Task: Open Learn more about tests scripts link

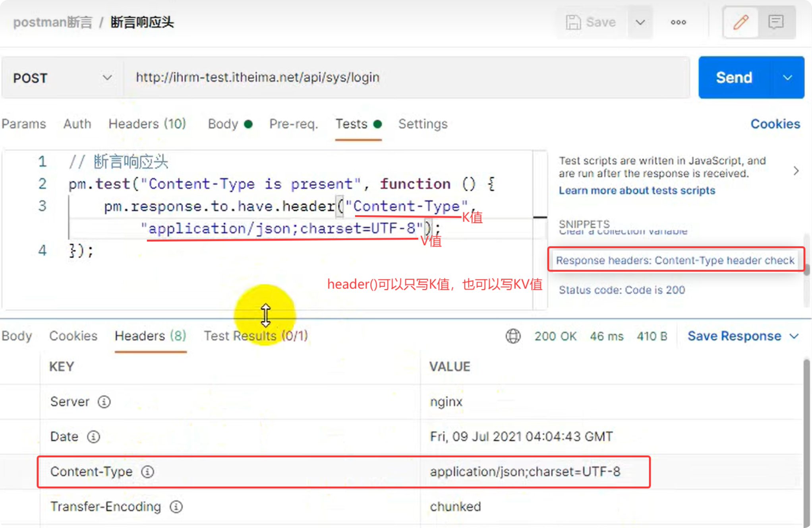Action: (637, 190)
